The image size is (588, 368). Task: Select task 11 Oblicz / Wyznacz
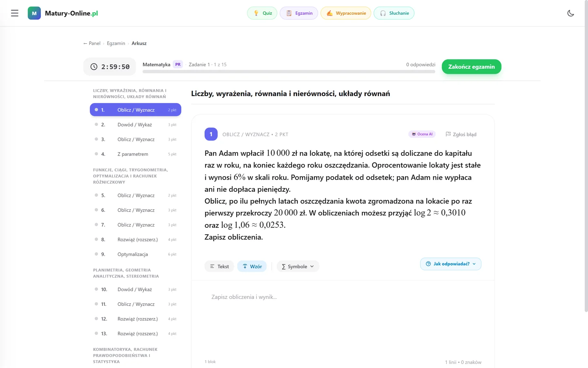(x=136, y=304)
